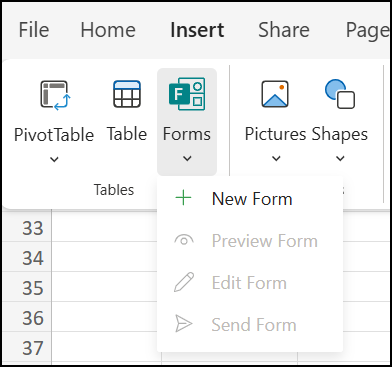Expand the Pictures dropdown chevron
The width and height of the screenshot is (392, 367).
click(x=276, y=158)
